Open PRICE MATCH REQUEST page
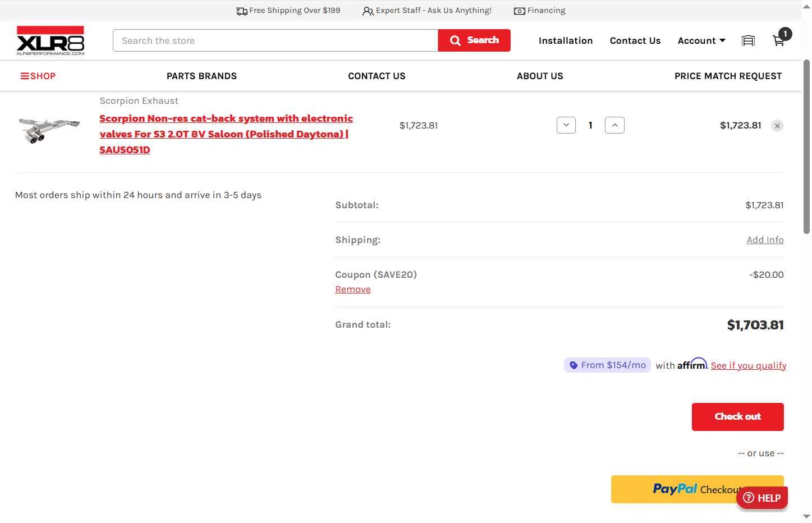 pyautogui.click(x=728, y=76)
